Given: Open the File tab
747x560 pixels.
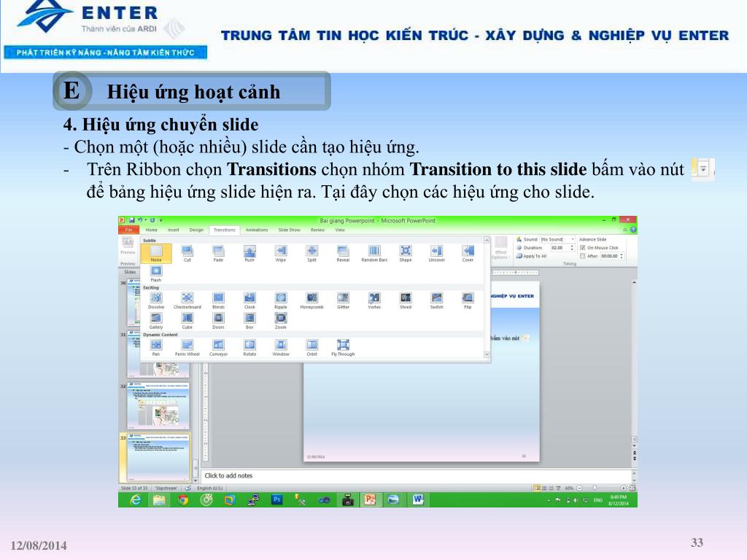Looking at the screenshot, I should click(x=128, y=230).
